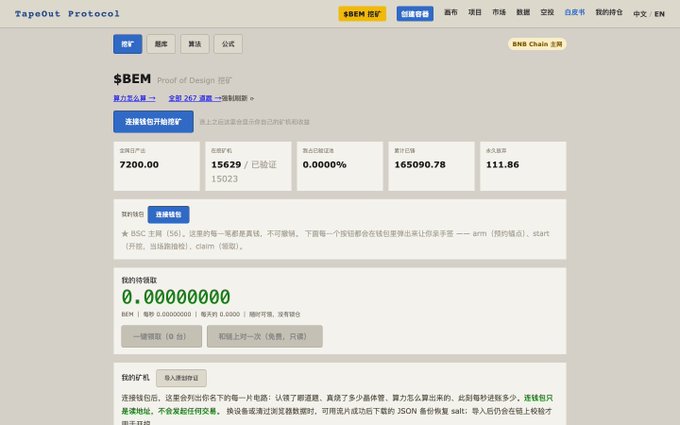Select the 7200.00 stat value
Image resolution: width=680 pixels, height=425 pixels.
139,165
